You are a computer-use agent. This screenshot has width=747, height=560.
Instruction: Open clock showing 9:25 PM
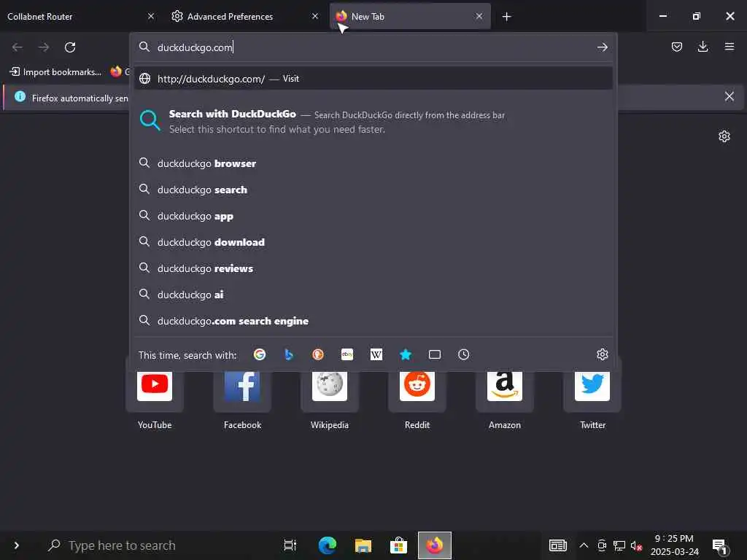(674, 545)
